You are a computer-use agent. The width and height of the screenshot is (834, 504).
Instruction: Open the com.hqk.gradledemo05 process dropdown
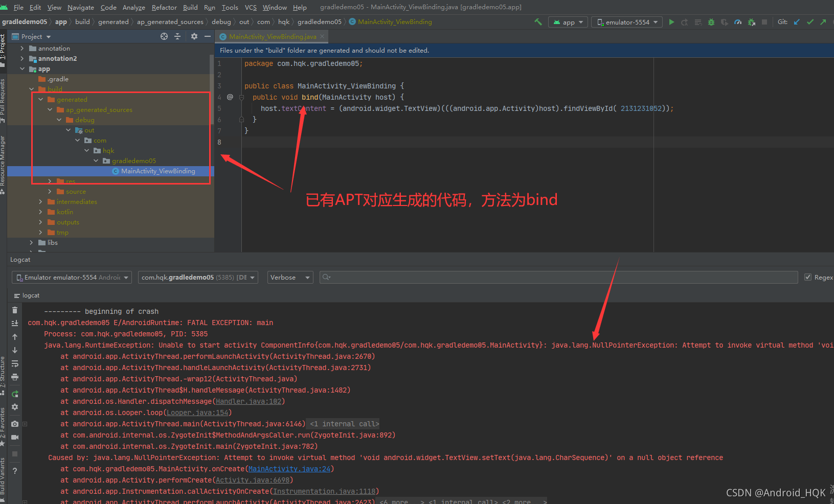pos(198,277)
